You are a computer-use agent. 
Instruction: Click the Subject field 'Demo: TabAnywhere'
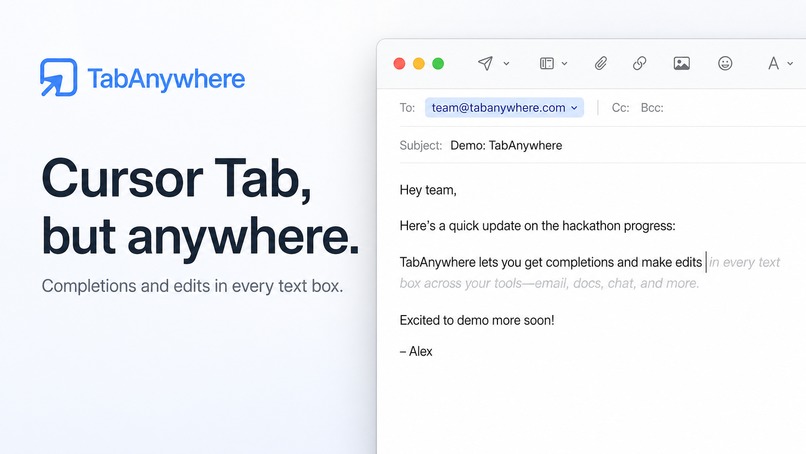506,146
